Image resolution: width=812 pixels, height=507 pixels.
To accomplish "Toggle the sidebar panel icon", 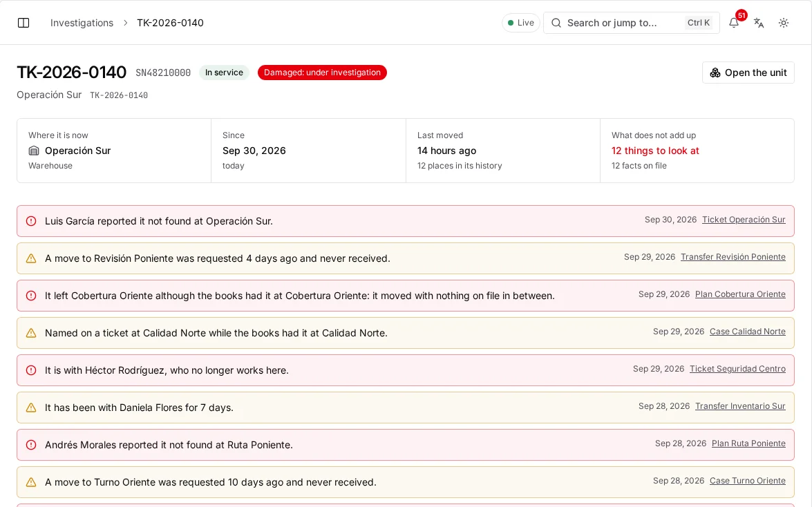I will click(23, 23).
